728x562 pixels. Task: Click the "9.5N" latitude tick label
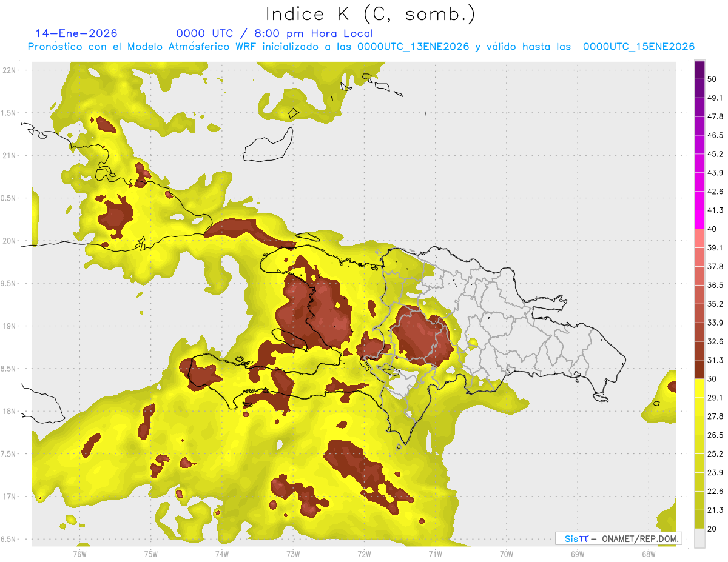[x=9, y=283]
